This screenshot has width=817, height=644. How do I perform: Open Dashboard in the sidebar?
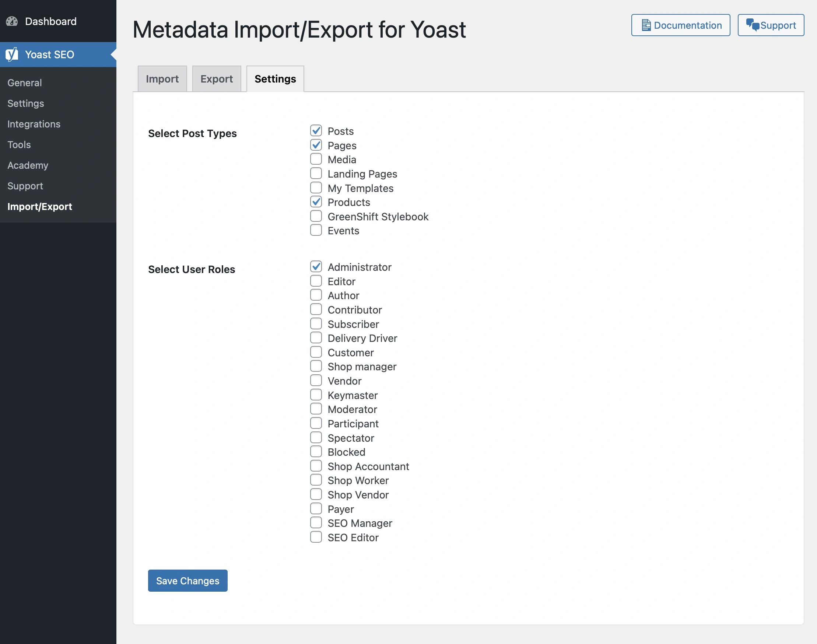(58, 21)
